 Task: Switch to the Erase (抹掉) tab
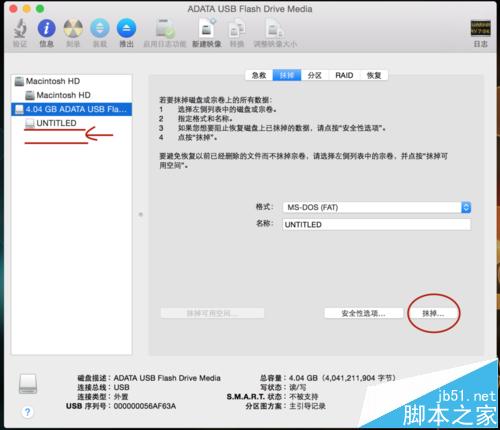(x=287, y=75)
